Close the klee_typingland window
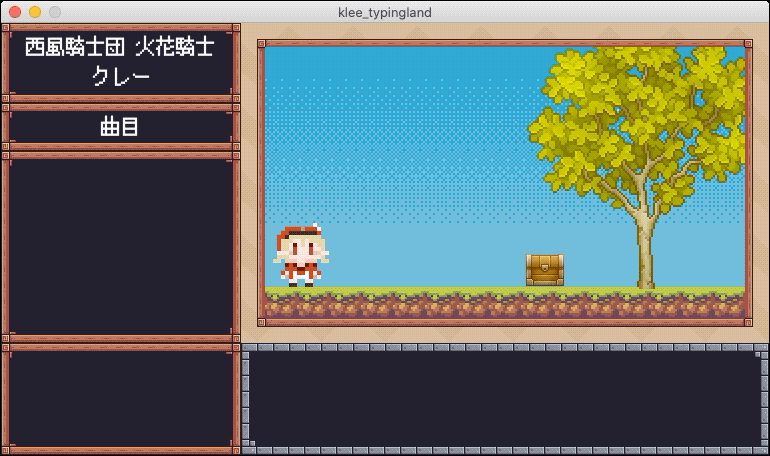This screenshot has height=456, width=770. coord(14,12)
